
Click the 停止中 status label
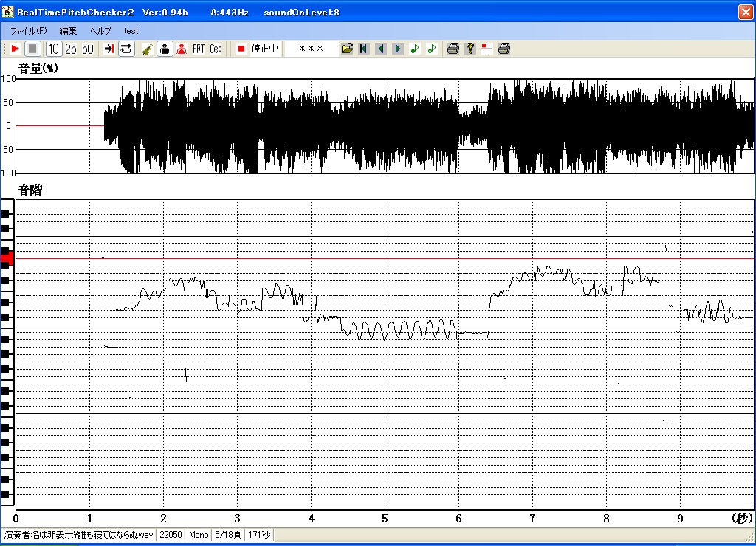[x=265, y=49]
